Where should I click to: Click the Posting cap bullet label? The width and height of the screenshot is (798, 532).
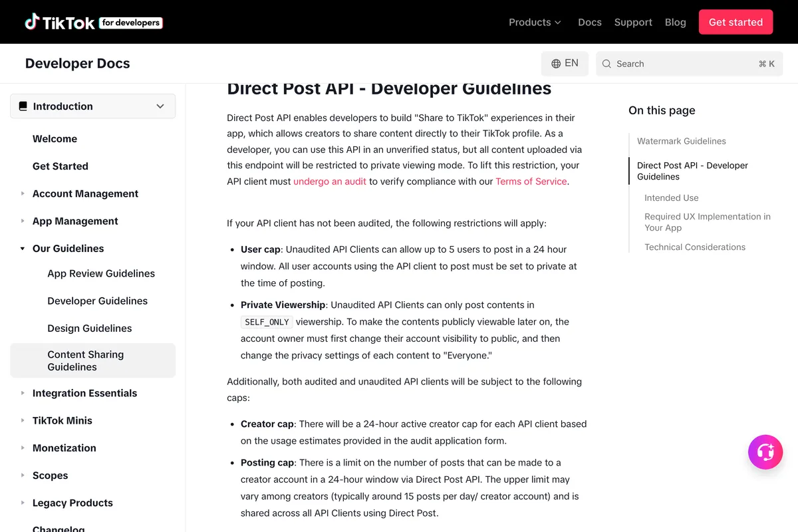(267, 463)
